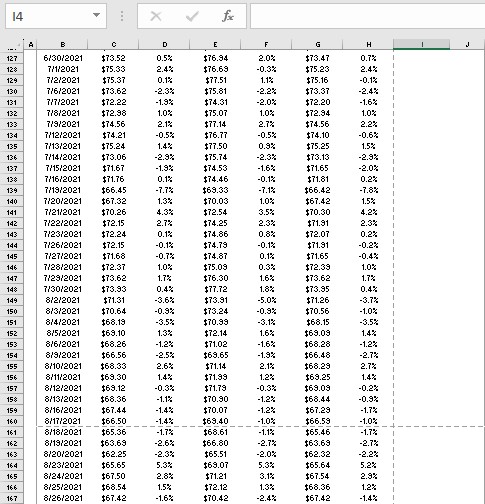The image size is (485, 504).
Task: Click cell with date 7/30/2021
Action: (63, 289)
